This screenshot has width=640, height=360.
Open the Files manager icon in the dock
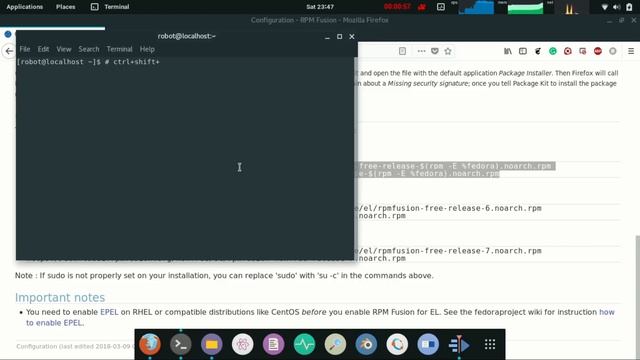click(x=211, y=344)
